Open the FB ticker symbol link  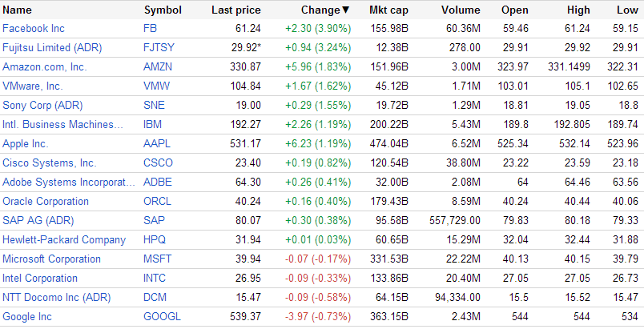point(151,29)
